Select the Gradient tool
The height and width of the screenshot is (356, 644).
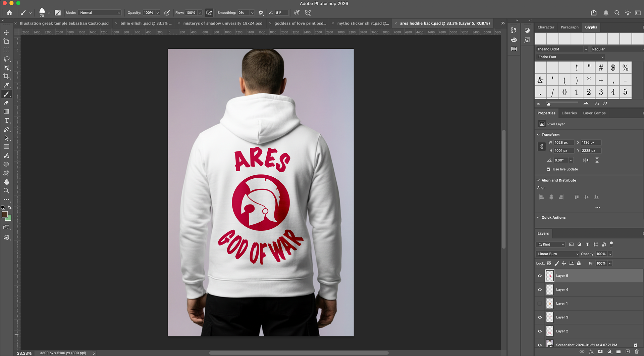(6, 112)
